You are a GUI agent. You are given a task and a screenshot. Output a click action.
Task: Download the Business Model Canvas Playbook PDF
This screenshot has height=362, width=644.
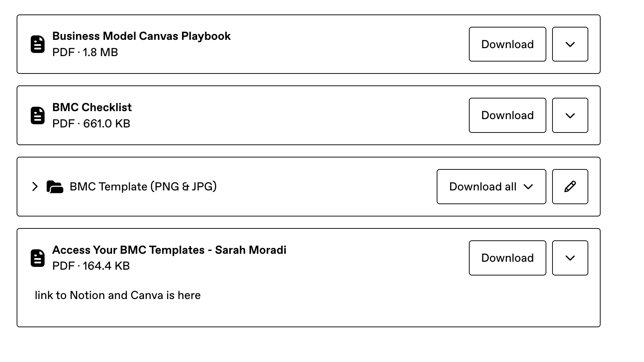(507, 44)
